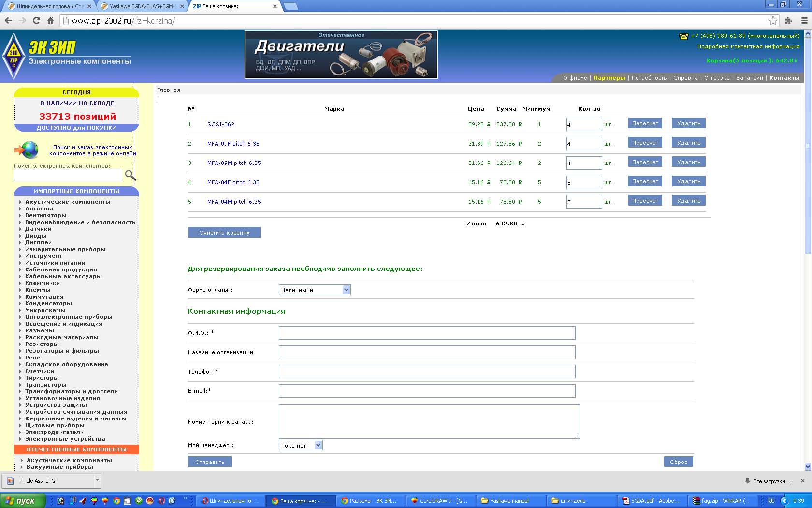Open the extensions puzzle icon
Screen dimensions: 812x508
[789, 21]
